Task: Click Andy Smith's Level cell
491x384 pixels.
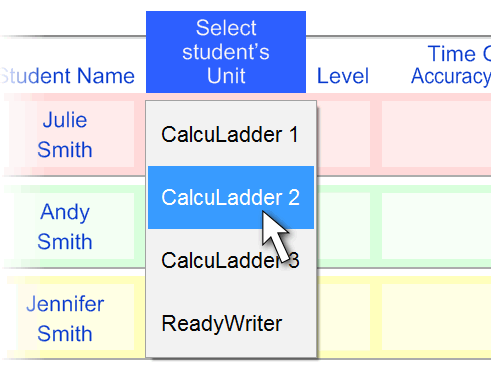Action: click(344, 226)
